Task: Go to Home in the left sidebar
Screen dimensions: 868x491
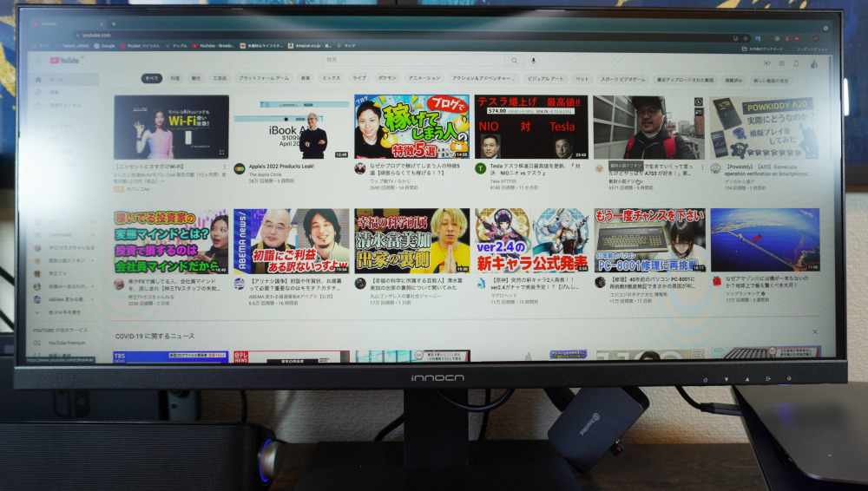Action: tap(52, 79)
